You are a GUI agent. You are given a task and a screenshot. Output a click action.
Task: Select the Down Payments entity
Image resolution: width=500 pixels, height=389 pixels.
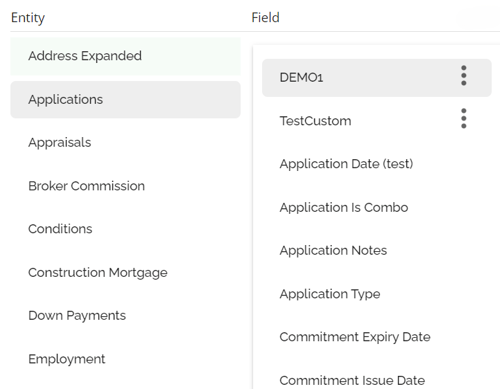(x=125, y=315)
